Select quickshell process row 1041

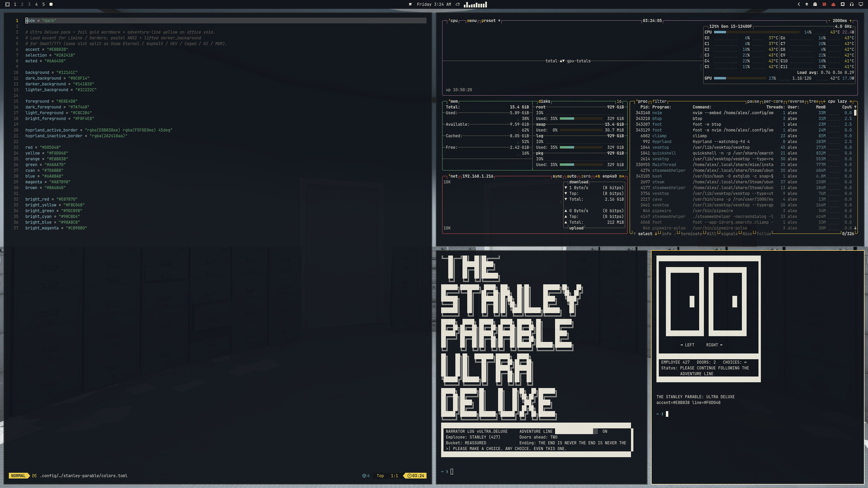(x=743, y=153)
